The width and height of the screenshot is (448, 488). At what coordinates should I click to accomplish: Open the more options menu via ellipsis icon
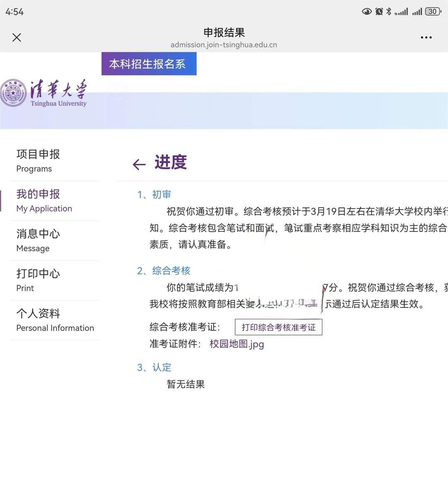(x=426, y=37)
